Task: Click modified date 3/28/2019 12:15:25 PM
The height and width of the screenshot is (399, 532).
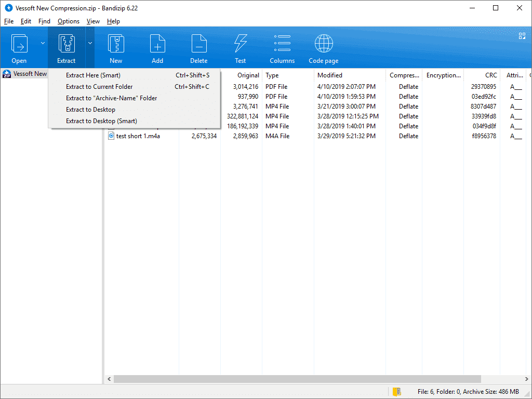Action: click(x=348, y=116)
